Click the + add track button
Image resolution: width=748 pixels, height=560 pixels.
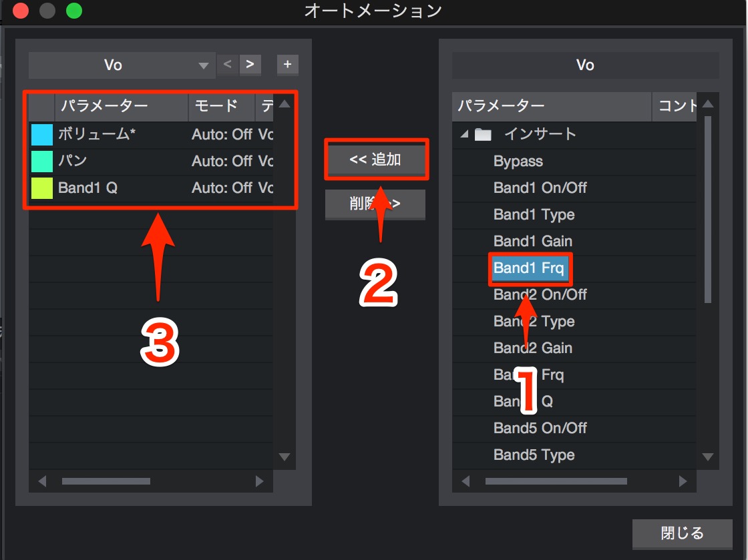(x=288, y=64)
